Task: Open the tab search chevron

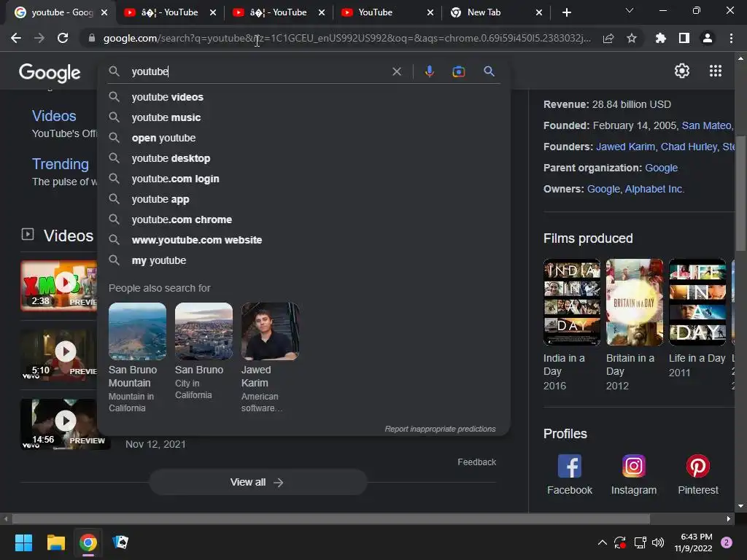Action: pos(630,10)
